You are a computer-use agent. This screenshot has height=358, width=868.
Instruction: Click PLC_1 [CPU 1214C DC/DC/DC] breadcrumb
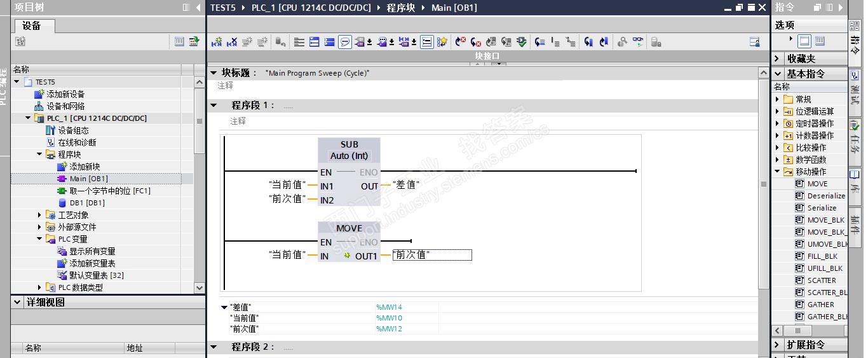pos(312,8)
